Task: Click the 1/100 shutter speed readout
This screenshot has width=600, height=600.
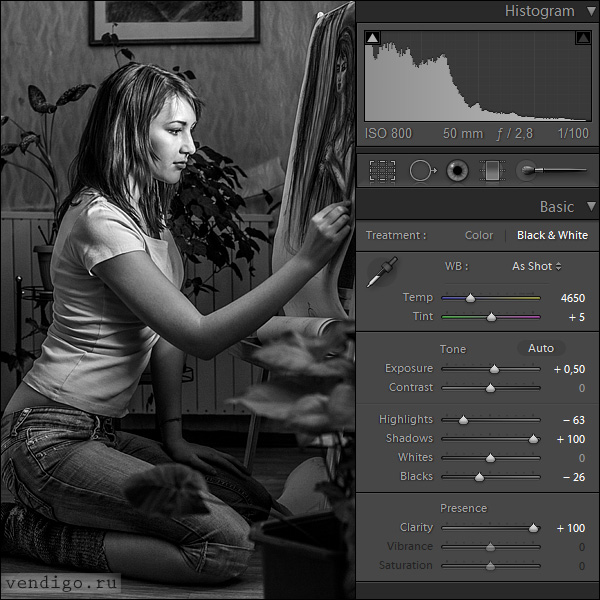Action: (x=573, y=134)
